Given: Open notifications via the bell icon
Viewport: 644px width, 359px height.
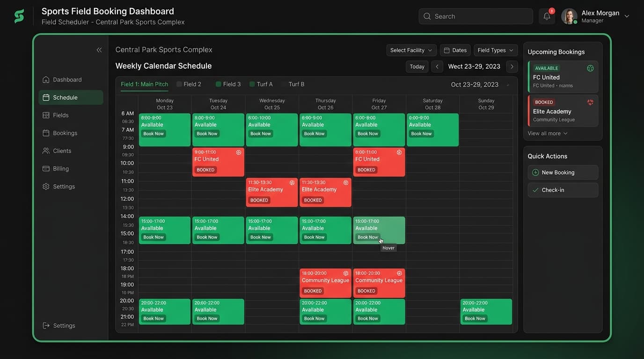Looking at the screenshot, I should pos(547,16).
